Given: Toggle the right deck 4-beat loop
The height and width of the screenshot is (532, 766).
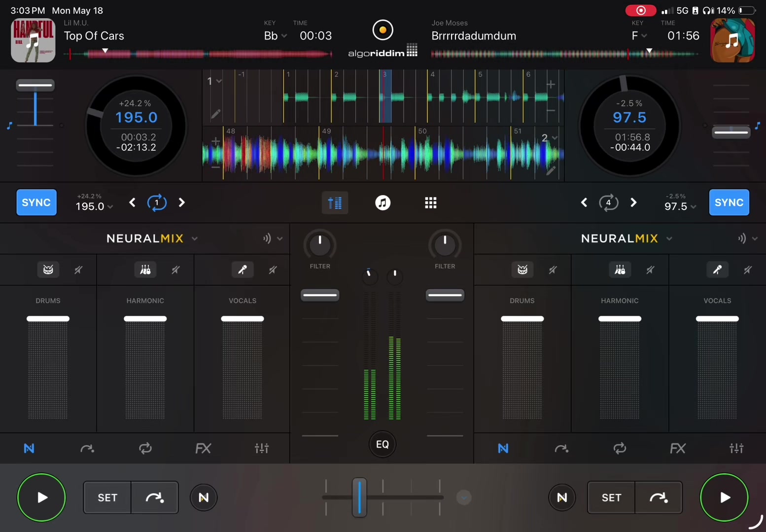Looking at the screenshot, I should click(x=609, y=202).
